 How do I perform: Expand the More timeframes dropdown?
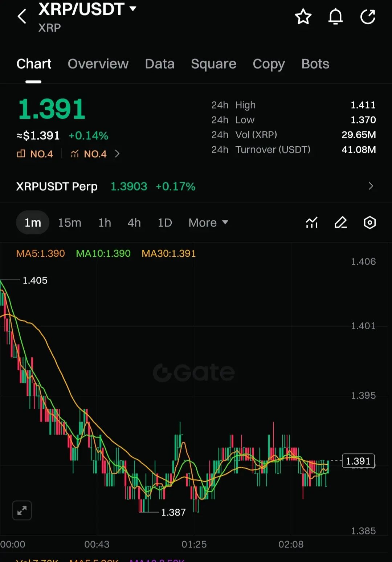(x=208, y=223)
